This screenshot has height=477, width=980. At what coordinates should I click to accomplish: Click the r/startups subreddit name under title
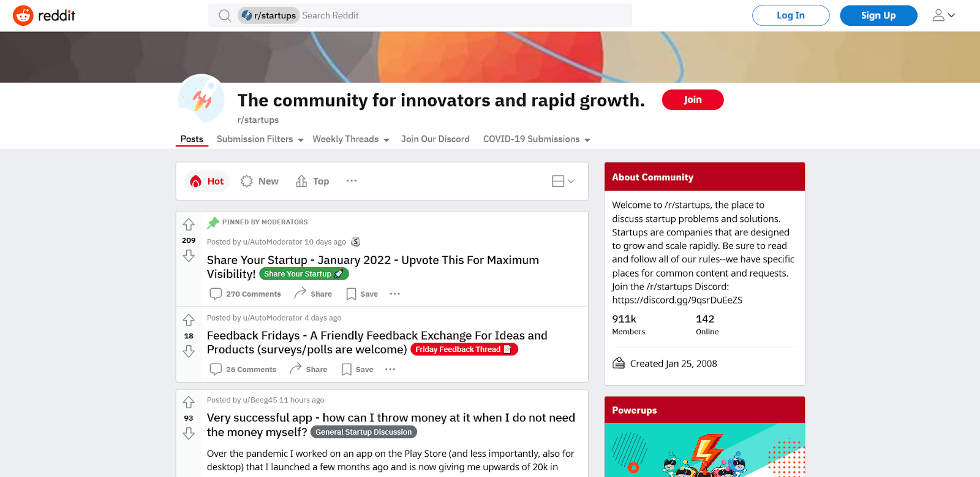pos(258,120)
